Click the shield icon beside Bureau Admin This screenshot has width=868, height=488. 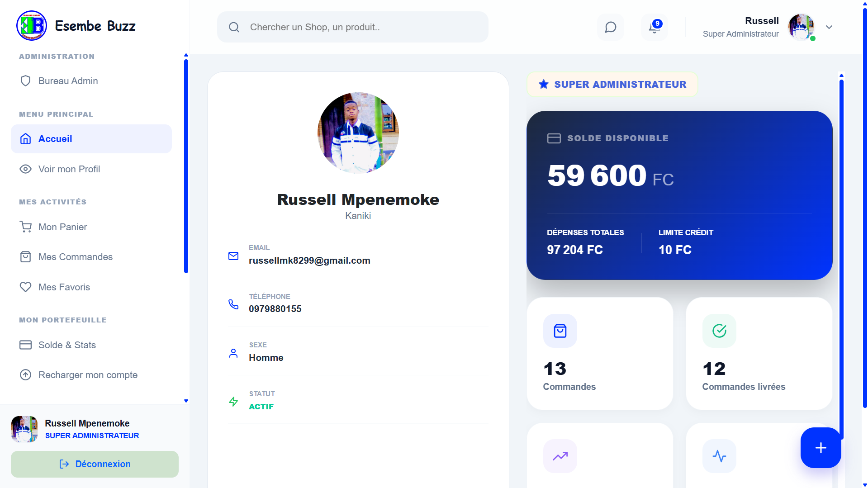coord(26,81)
